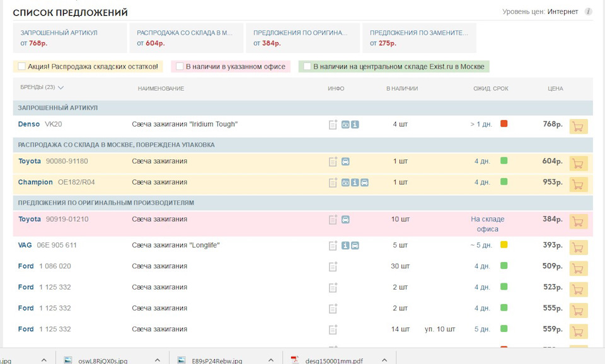
Task: Click yellow delivery status square for VAG
Action: coord(504,244)
